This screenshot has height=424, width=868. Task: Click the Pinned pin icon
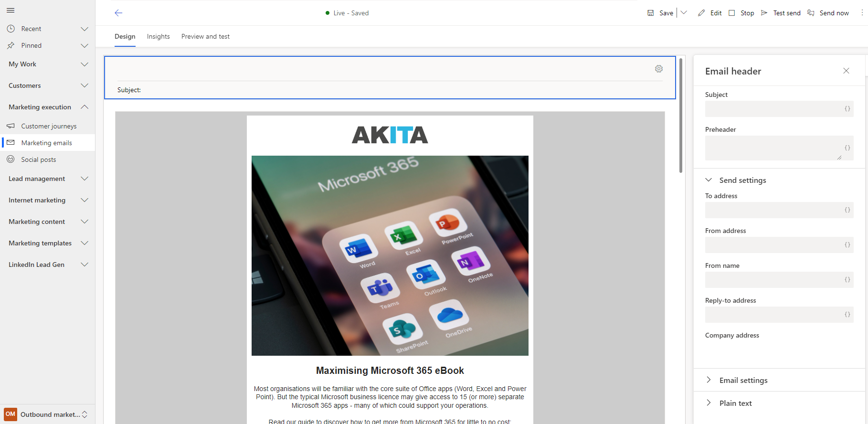click(11, 45)
